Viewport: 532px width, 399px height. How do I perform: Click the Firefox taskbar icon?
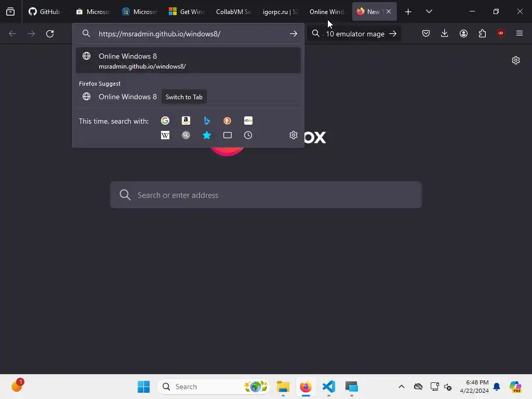(305, 387)
